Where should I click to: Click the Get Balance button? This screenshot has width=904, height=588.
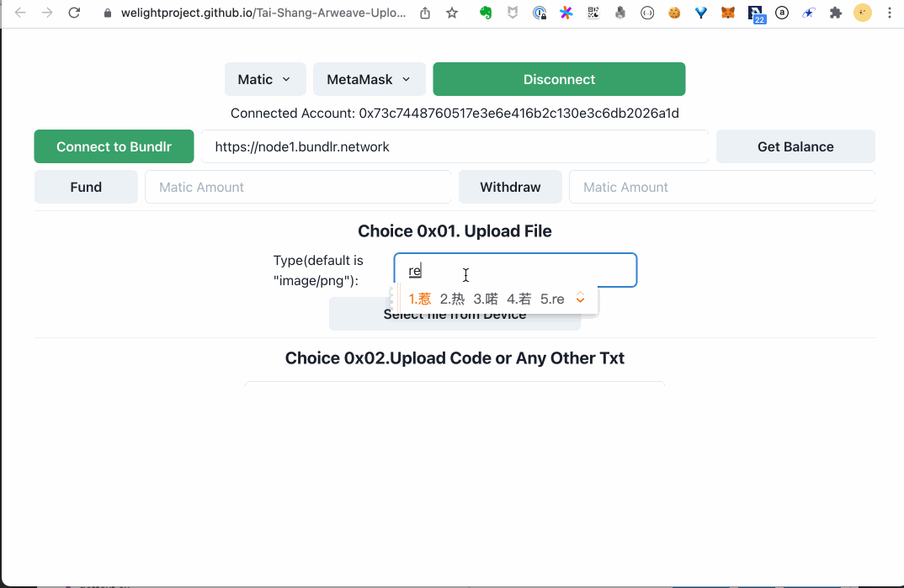click(x=795, y=146)
